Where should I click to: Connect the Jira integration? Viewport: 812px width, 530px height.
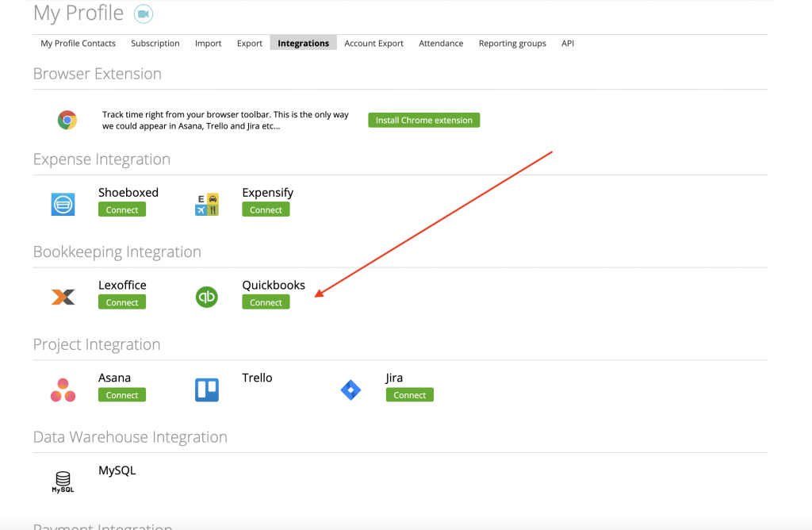[410, 395]
